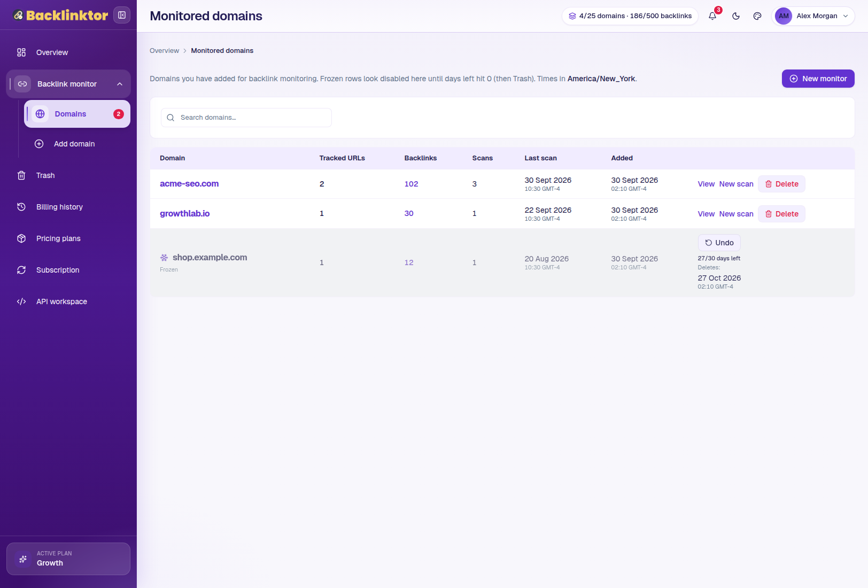Open the API workspace

(x=68, y=301)
